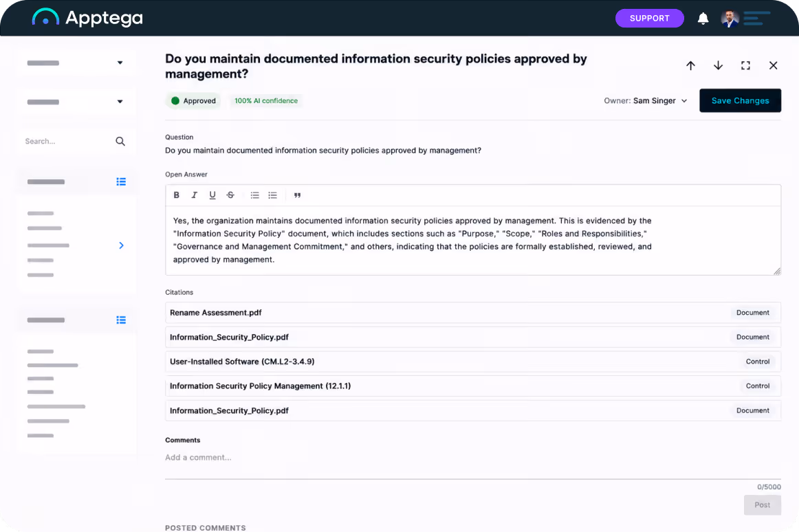799x532 pixels.
Task: Open Information Security Policy Management (12.1.1) citation
Action: coord(473,386)
